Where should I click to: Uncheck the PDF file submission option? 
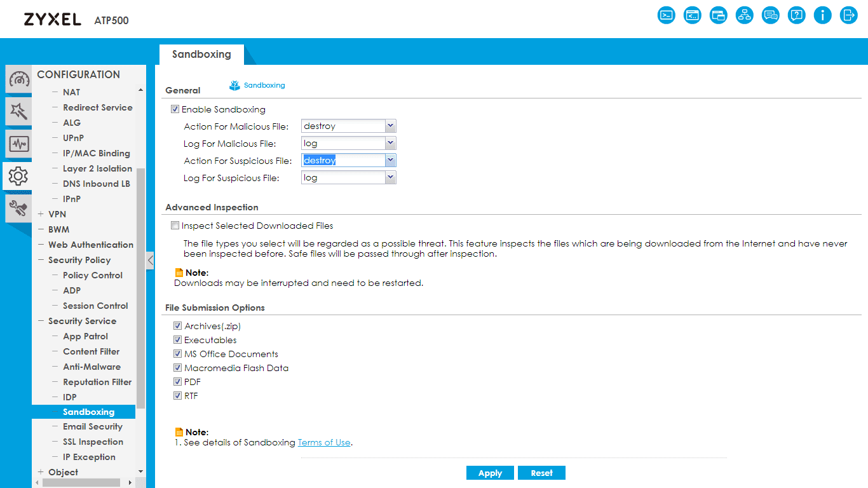(x=178, y=382)
